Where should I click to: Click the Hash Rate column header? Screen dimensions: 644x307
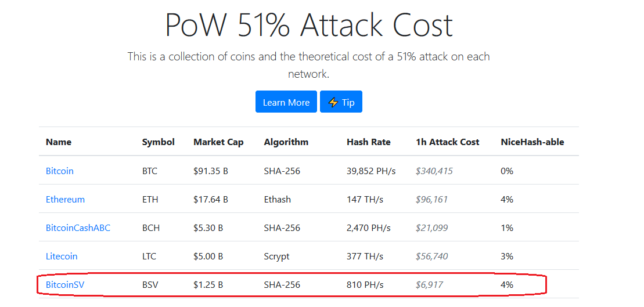(368, 142)
